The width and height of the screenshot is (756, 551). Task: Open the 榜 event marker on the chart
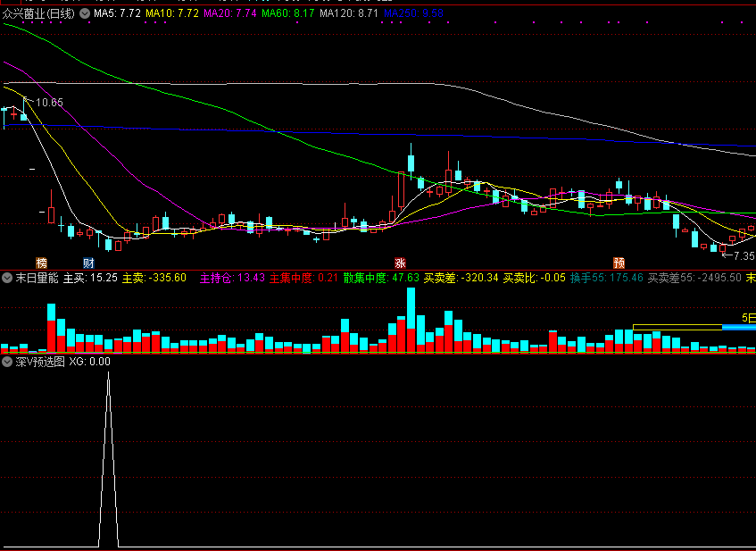[x=42, y=263]
